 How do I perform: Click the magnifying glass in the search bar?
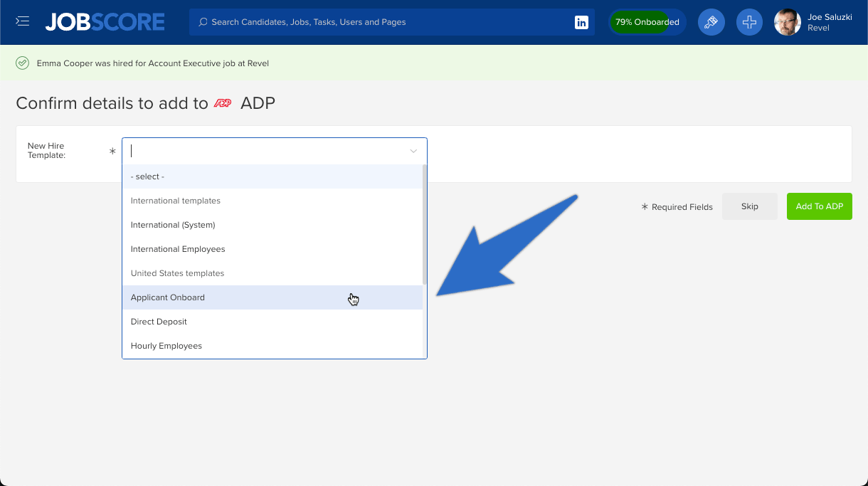(203, 22)
